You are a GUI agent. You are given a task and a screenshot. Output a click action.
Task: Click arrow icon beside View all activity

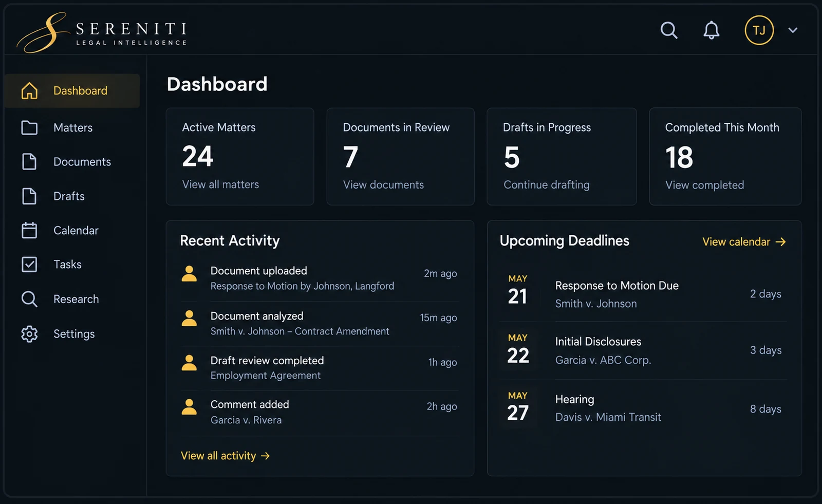pos(265,456)
